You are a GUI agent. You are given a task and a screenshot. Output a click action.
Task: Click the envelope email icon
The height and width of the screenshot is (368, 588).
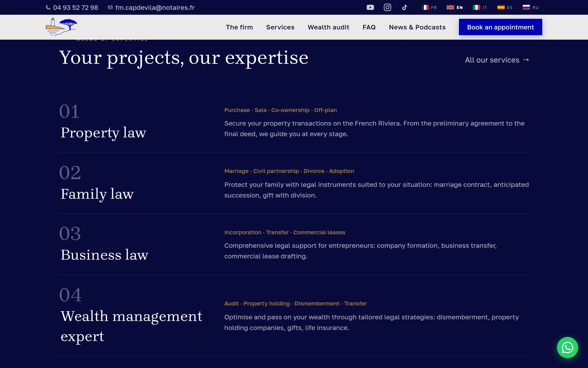[x=110, y=8]
